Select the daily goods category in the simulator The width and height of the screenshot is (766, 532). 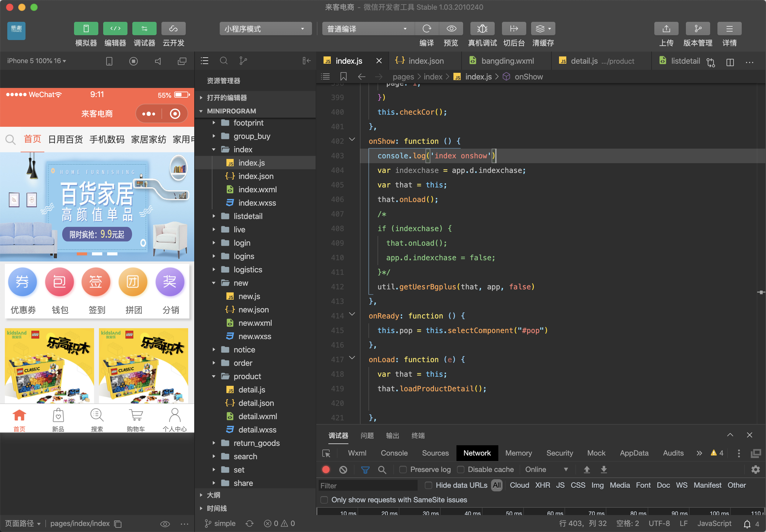pos(65,139)
